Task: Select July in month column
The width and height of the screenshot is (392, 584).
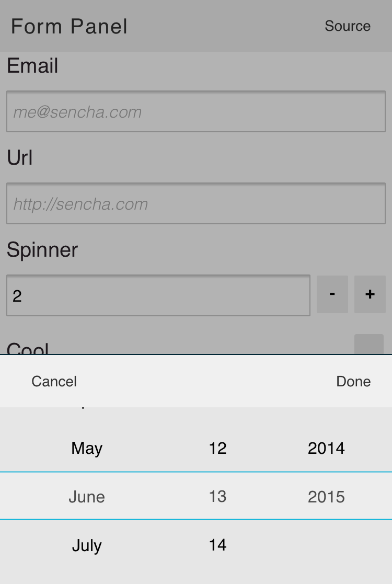Action: tap(87, 546)
